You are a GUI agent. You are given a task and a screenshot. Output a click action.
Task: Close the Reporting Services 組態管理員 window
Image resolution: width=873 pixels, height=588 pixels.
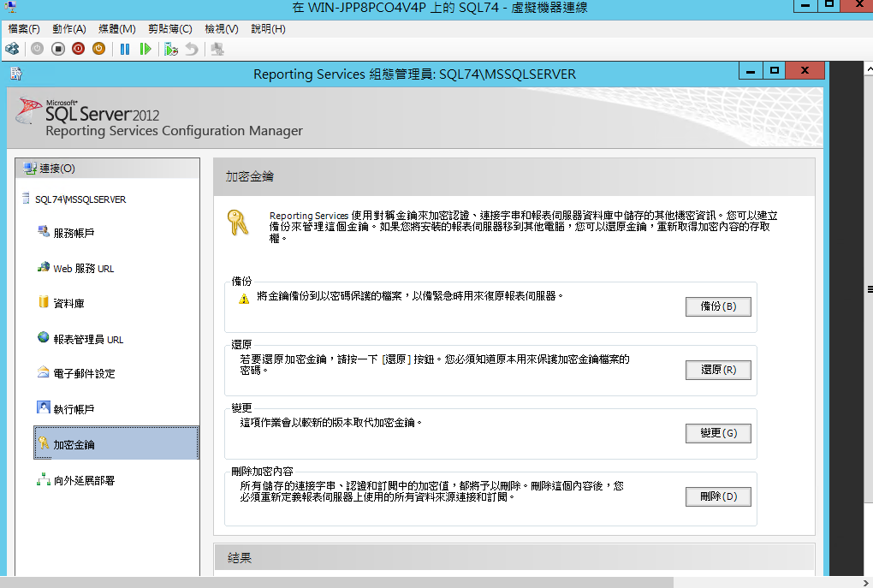tap(805, 71)
